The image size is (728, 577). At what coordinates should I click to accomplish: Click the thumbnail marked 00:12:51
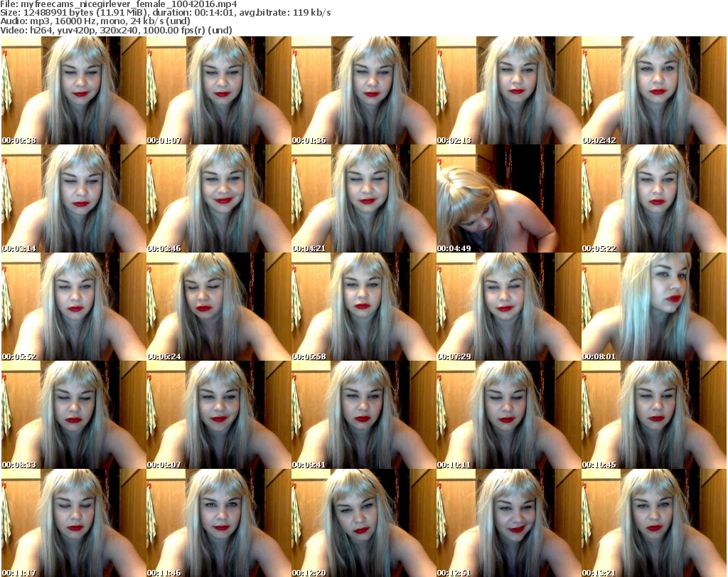click(x=509, y=523)
